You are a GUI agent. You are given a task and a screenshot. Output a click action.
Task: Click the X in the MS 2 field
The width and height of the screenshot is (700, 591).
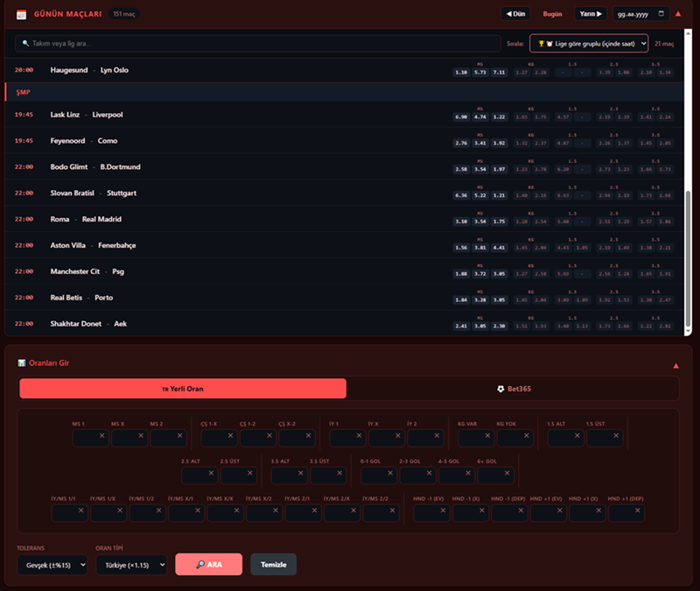point(180,435)
